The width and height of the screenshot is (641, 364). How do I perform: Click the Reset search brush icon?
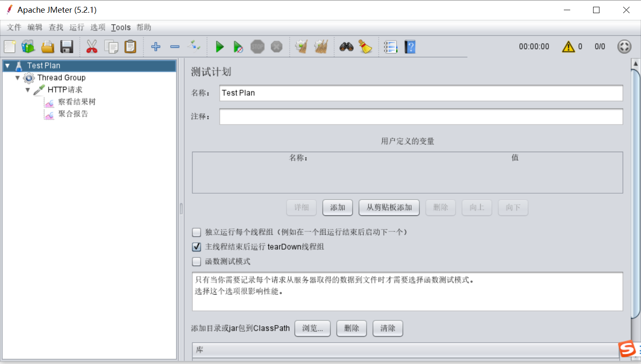[x=365, y=47]
